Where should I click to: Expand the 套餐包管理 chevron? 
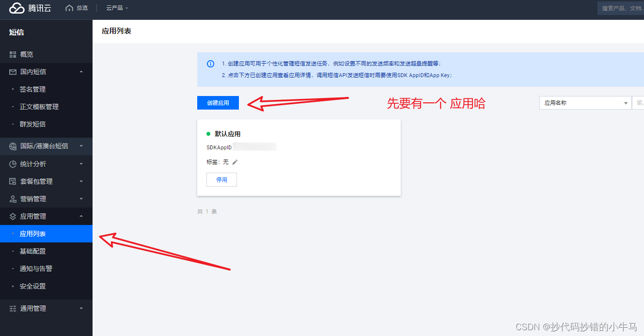tap(81, 181)
